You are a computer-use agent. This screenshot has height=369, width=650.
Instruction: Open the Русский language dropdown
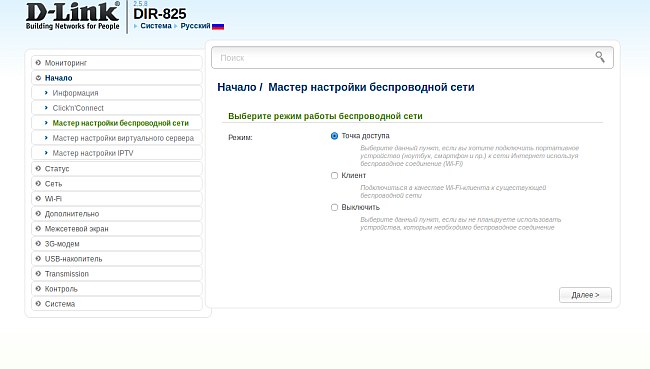(x=195, y=26)
